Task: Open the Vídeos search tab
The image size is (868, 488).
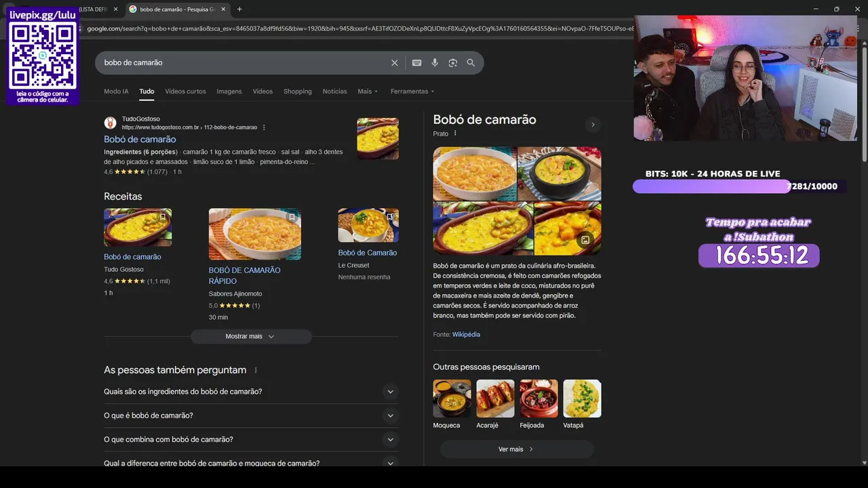Action: [x=262, y=91]
